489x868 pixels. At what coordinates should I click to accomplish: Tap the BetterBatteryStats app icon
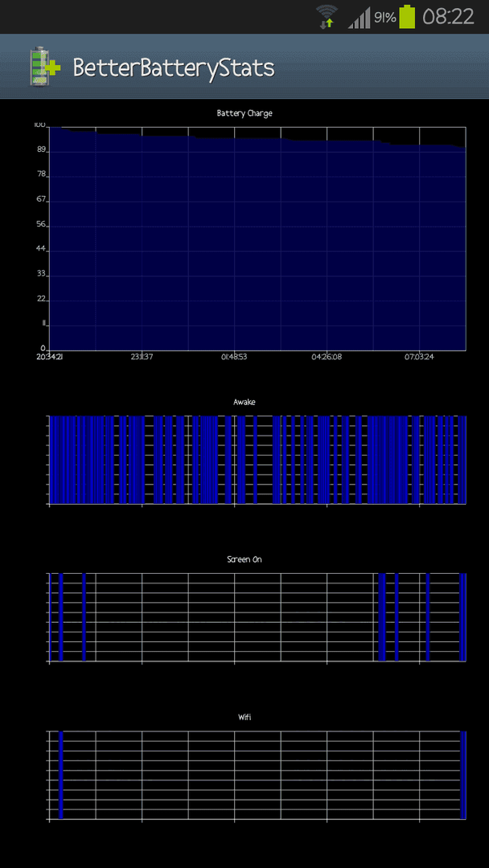coord(45,67)
